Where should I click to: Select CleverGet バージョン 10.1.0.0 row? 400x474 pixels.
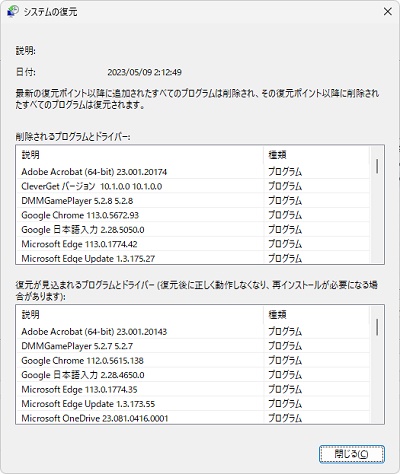coord(193,186)
